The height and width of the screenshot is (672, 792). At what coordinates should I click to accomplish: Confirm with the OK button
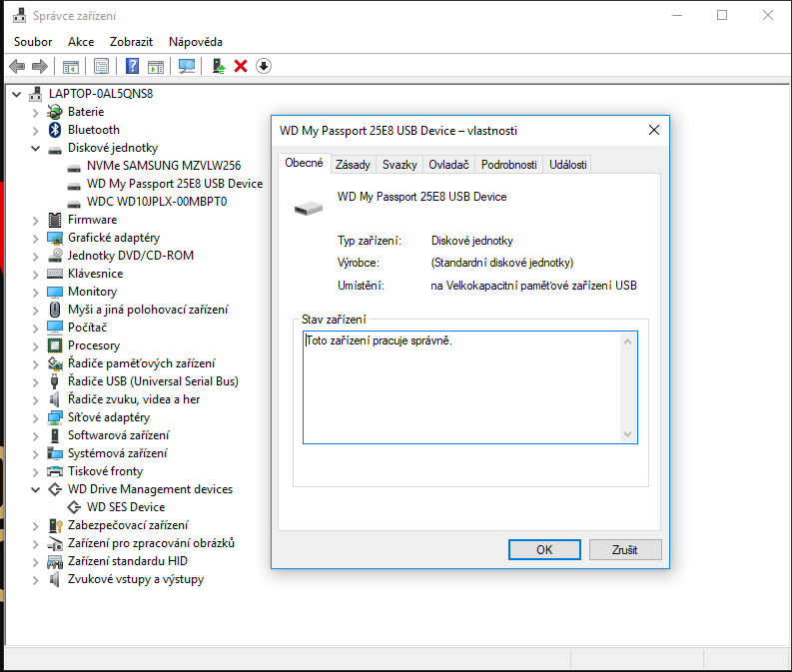pyautogui.click(x=544, y=550)
